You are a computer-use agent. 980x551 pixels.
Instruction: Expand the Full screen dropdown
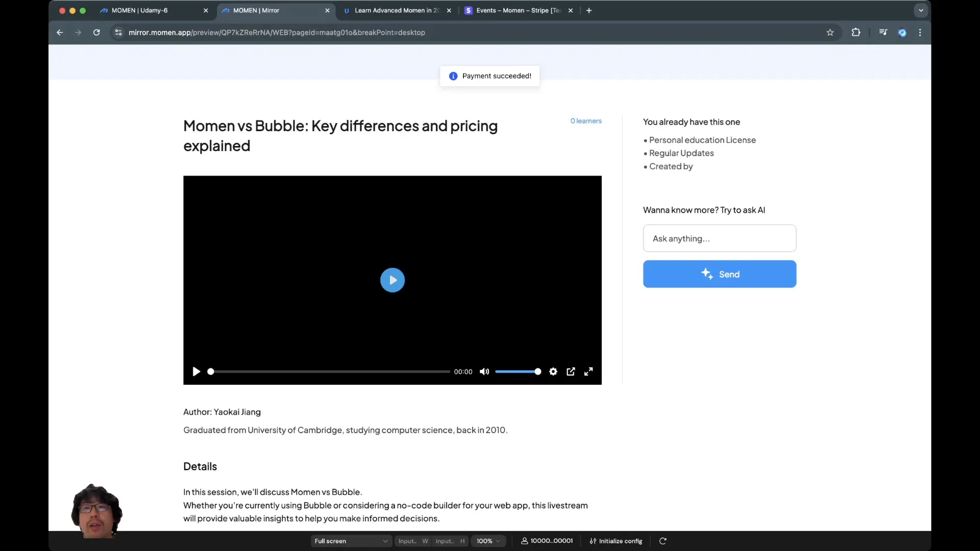pyautogui.click(x=351, y=541)
